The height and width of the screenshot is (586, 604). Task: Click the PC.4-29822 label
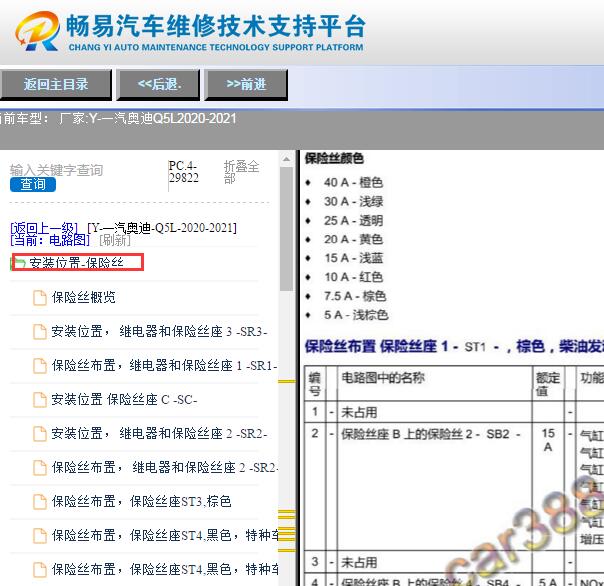184,172
